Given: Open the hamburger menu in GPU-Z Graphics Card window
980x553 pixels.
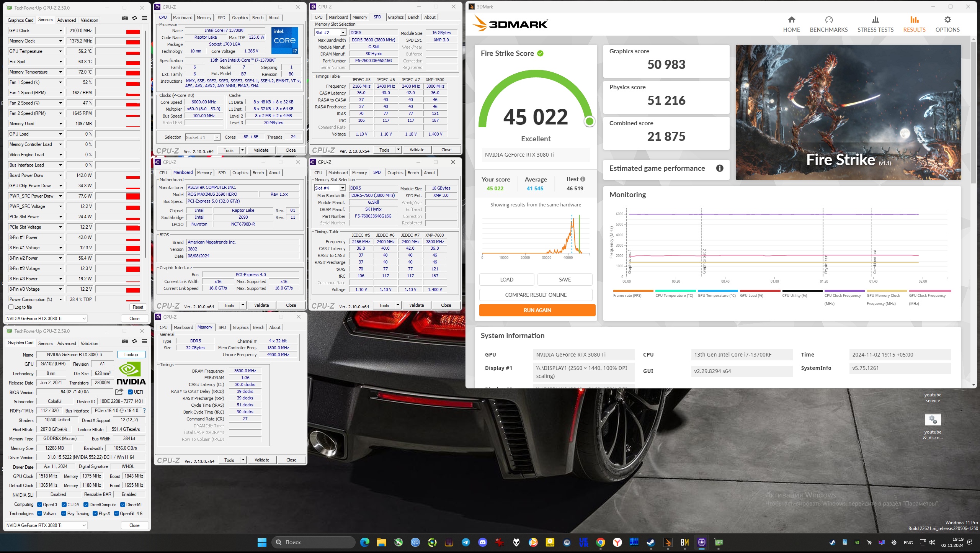Looking at the screenshot, I should pos(144,341).
